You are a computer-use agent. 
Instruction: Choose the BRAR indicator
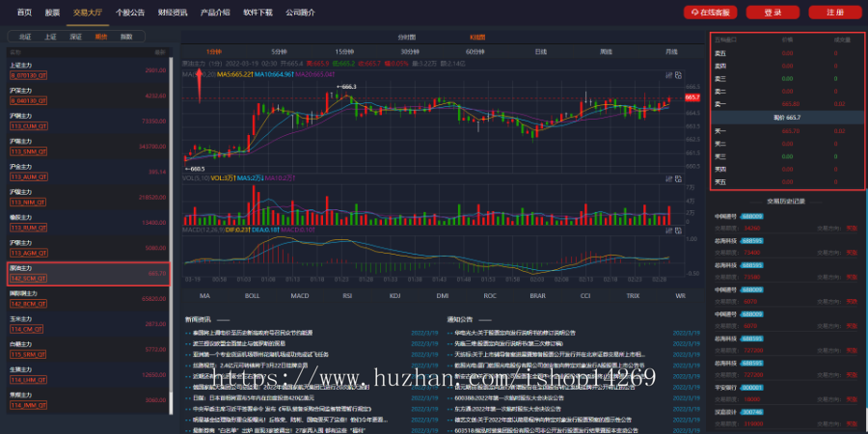(x=537, y=296)
